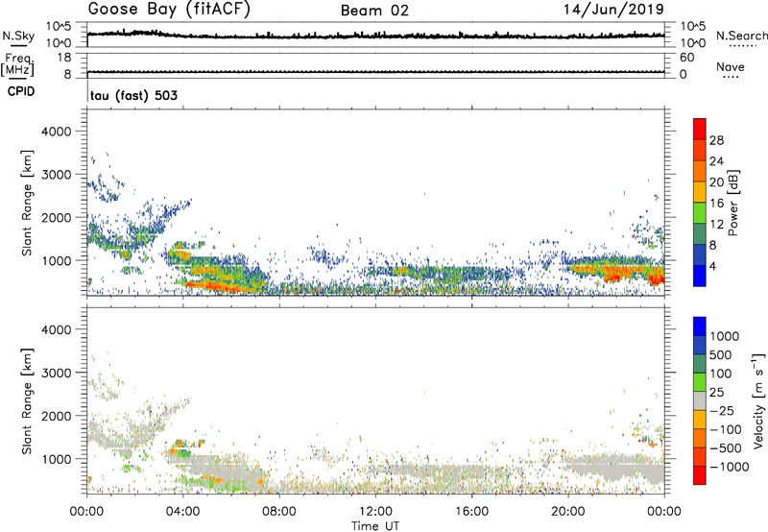
Task: Click the "tau (fast) 503" mode text
Action: [133, 95]
